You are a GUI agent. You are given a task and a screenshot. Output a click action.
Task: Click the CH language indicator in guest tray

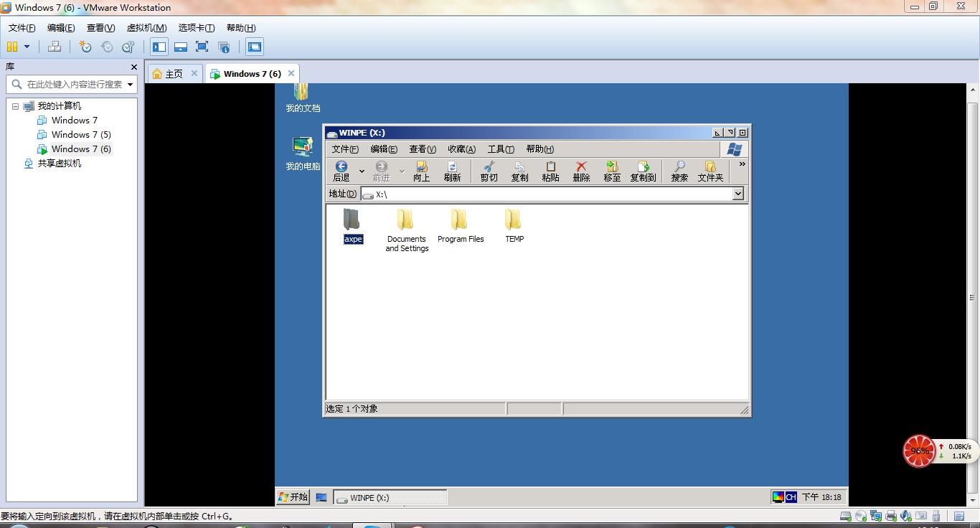click(x=791, y=496)
